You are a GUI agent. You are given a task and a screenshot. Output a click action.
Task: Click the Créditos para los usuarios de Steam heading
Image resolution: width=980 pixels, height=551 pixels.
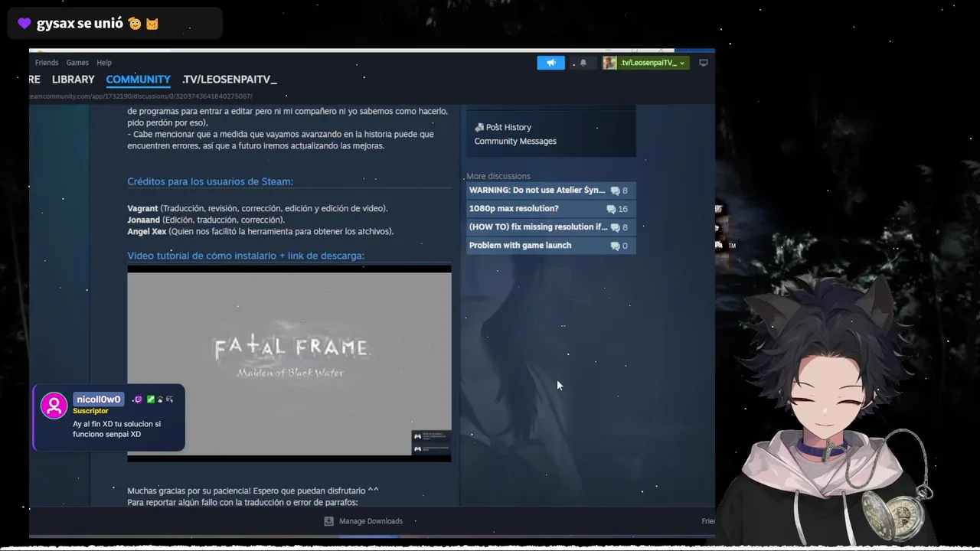210,181
